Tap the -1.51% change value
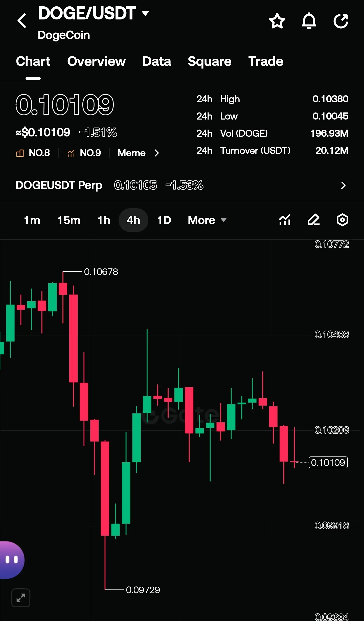Image resolution: width=364 pixels, height=621 pixels. pos(98,132)
